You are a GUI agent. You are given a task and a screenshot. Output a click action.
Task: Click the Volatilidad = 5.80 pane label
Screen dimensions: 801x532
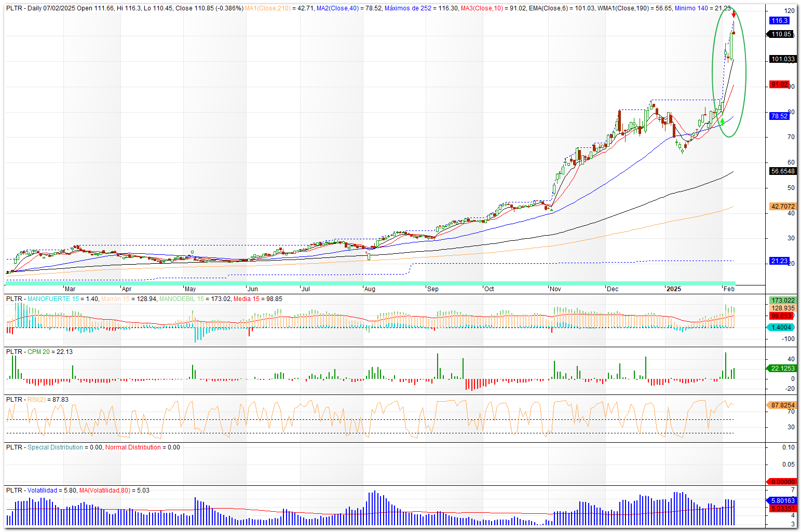point(52,490)
